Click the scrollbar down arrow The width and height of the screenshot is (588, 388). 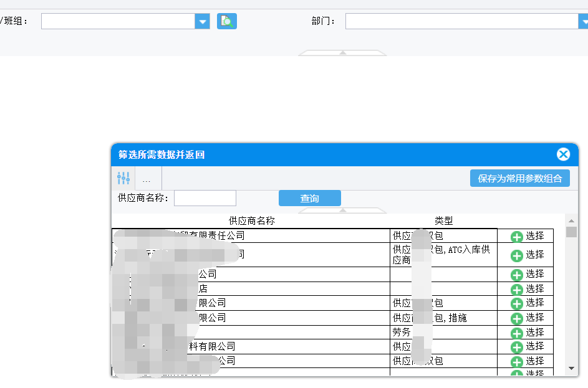point(571,369)
